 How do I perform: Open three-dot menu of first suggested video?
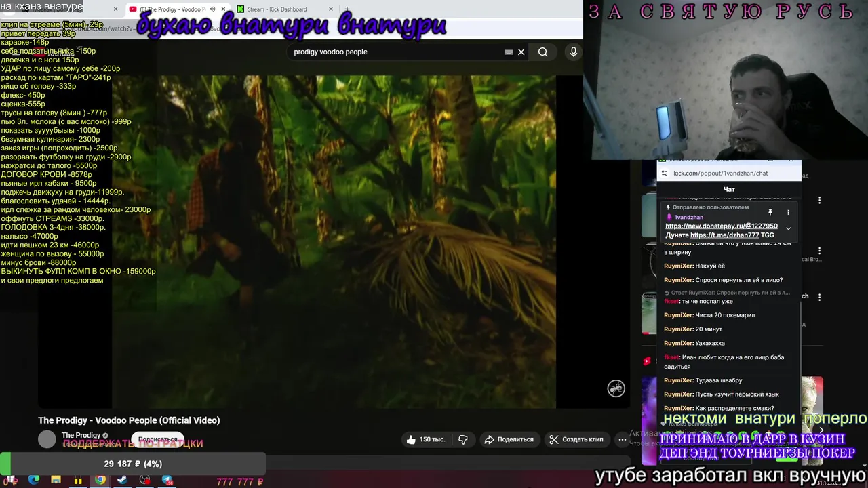pos(819,201)
